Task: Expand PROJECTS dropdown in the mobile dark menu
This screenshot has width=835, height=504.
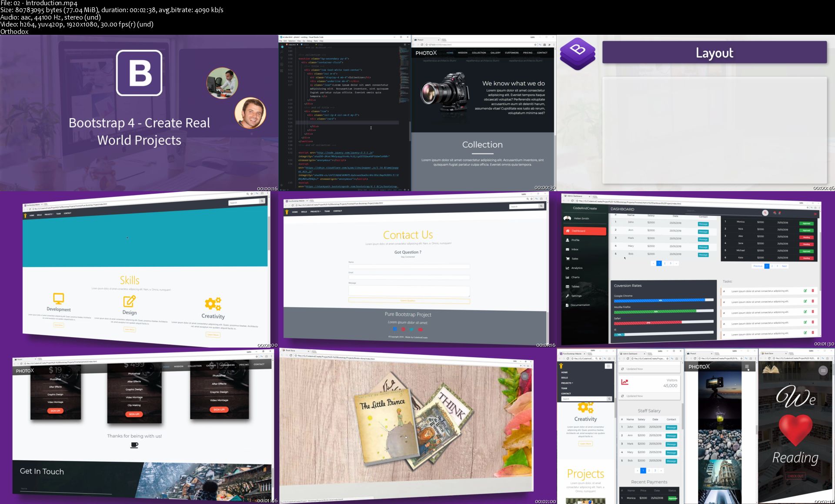Action: 567,383
